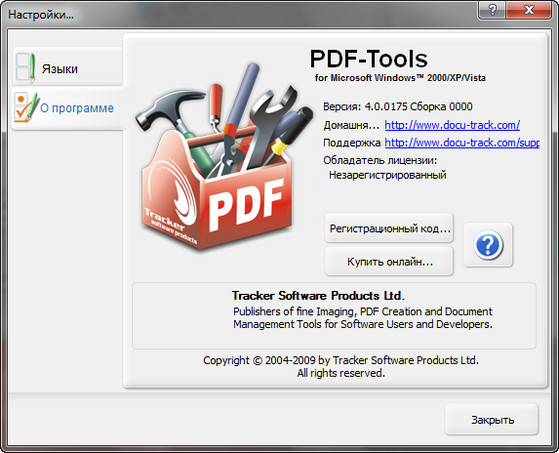Click the Купить онлайн... button

tap(389, 262)
